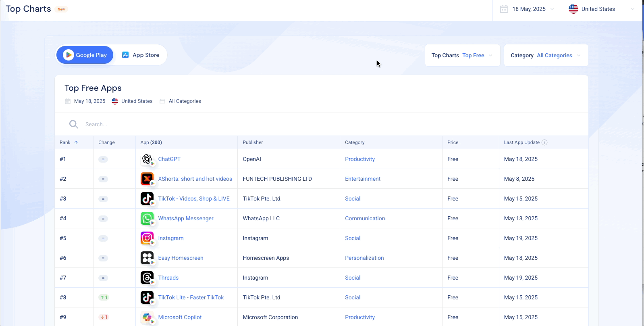Open the Top Charts Top Free dropdown
The image size is (644, 326).
click(463, 55)
